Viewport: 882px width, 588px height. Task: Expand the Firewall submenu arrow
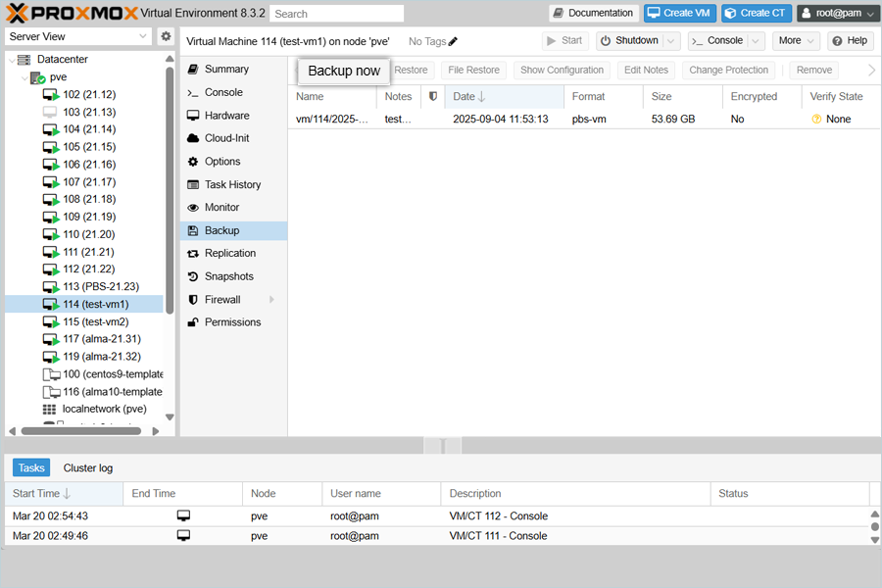pos(271,300)
